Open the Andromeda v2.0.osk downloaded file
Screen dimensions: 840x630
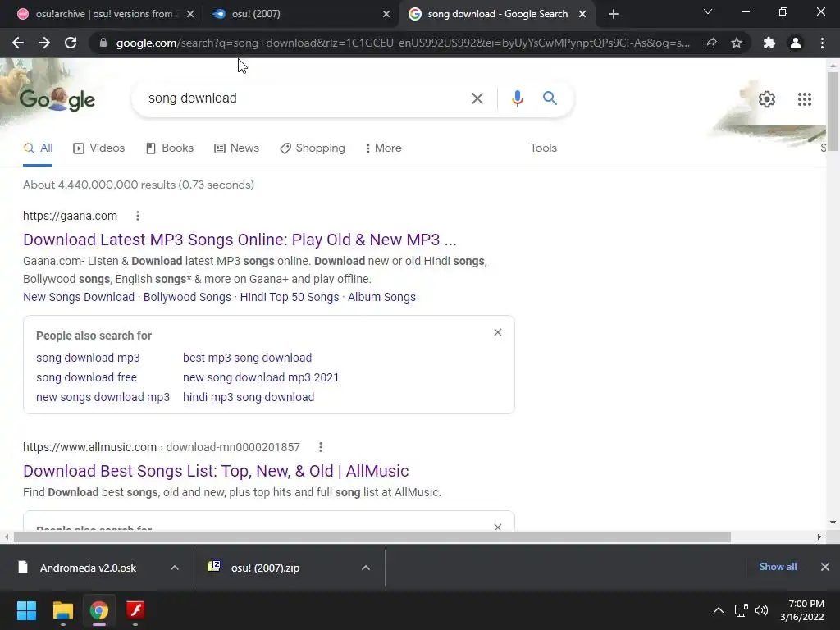click(x=89, y=568)
